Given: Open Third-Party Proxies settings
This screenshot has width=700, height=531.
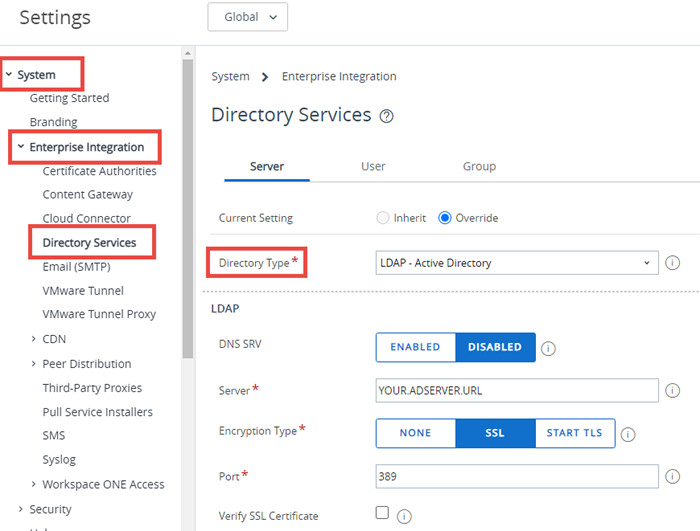Looking at the screenshot, I should click(x=92, y=388).
